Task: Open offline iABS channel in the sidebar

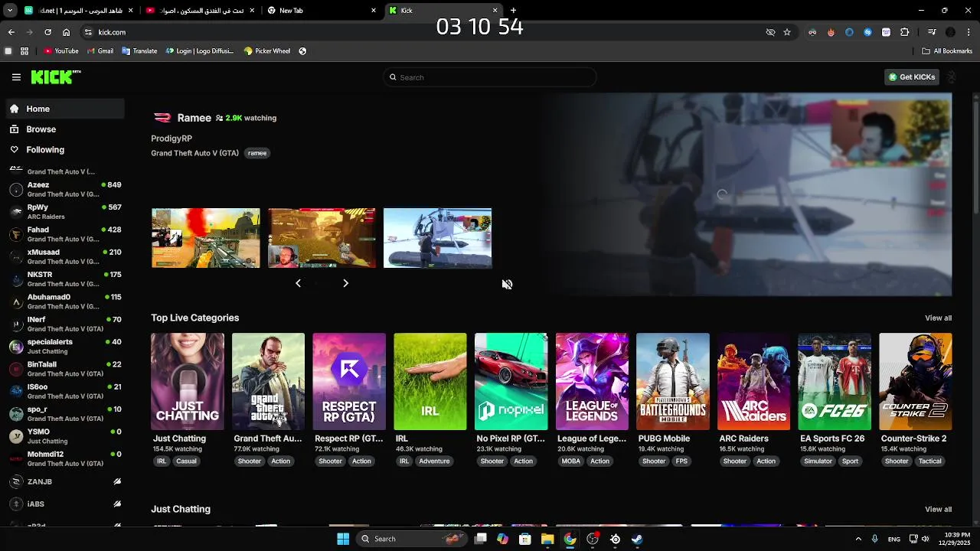Action: pyautogui.click(x=65, y=504)
